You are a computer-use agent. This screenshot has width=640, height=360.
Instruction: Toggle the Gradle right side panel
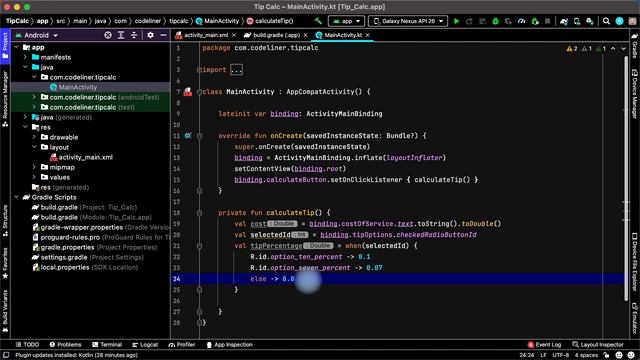(x=635, y=46)
